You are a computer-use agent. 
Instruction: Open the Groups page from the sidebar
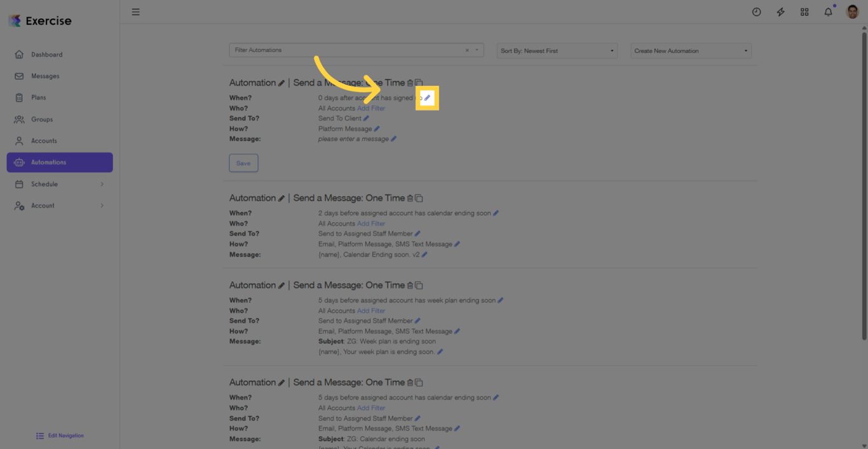(42, 119)
